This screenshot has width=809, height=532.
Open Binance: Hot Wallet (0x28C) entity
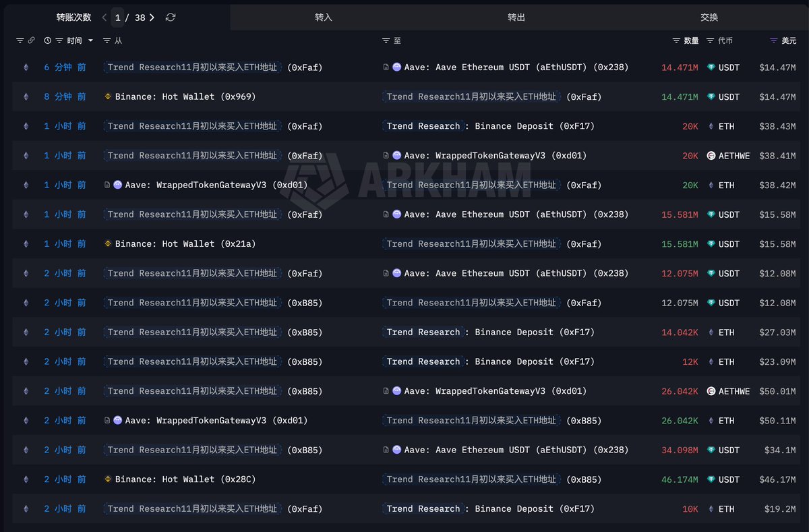[x=185, y=479]
